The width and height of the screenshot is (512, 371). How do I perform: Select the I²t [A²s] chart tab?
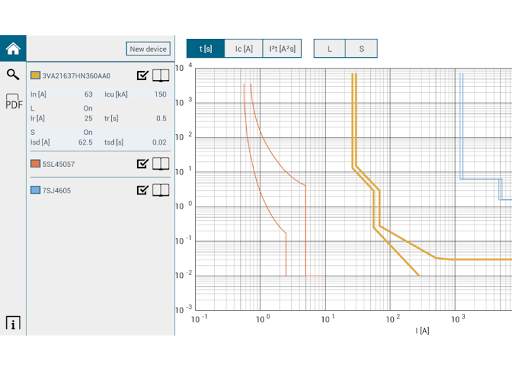(x=282, y=49)
